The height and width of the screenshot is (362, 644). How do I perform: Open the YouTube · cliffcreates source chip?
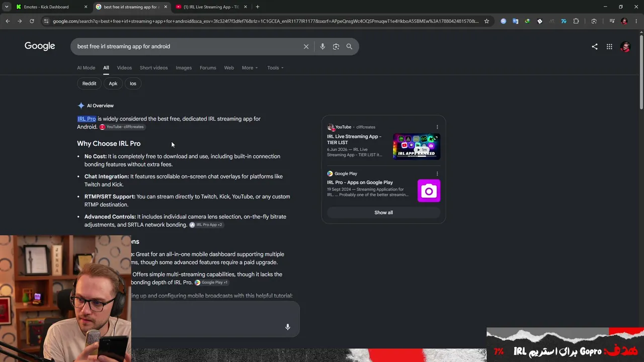click(122, 127)
